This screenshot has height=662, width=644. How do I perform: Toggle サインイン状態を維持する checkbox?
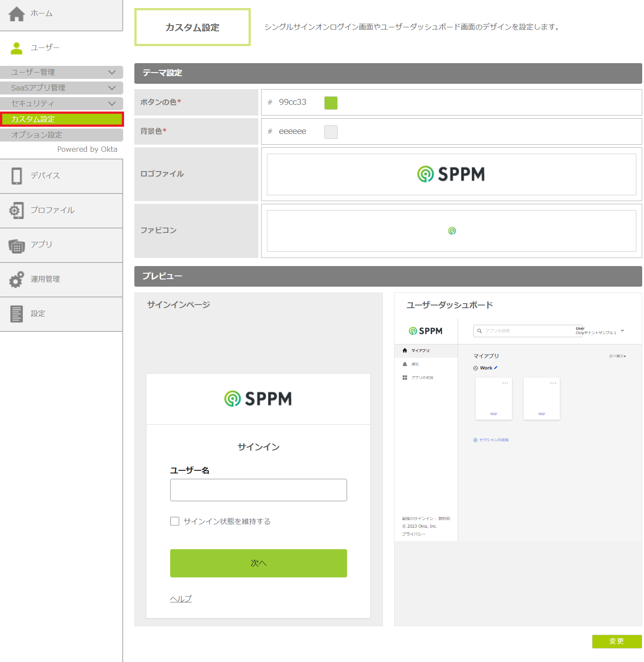175,521
